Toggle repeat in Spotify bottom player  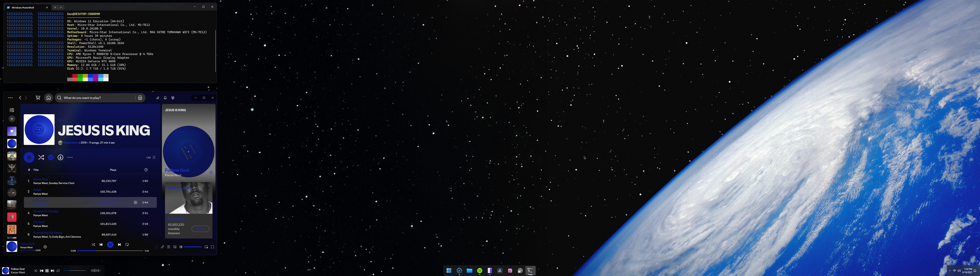(127, 245)
